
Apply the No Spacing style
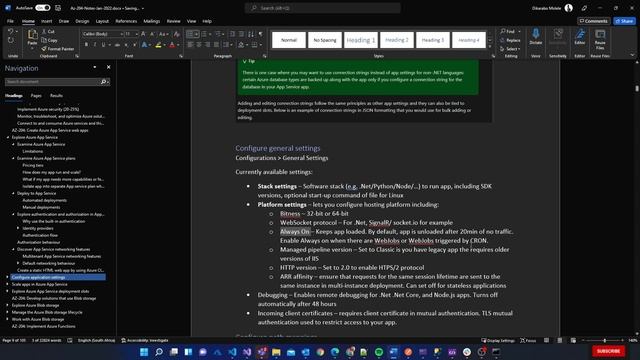(x=324, y=40)
